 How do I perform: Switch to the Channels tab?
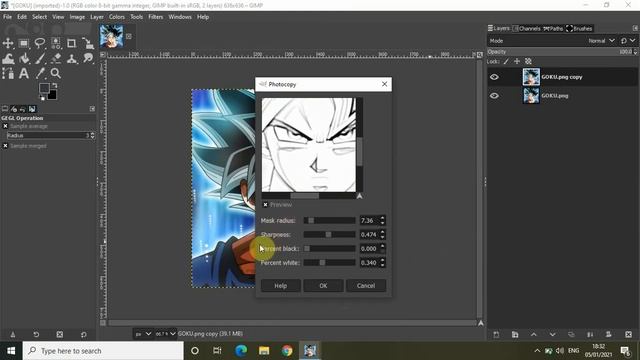click(x=527, y=29)
